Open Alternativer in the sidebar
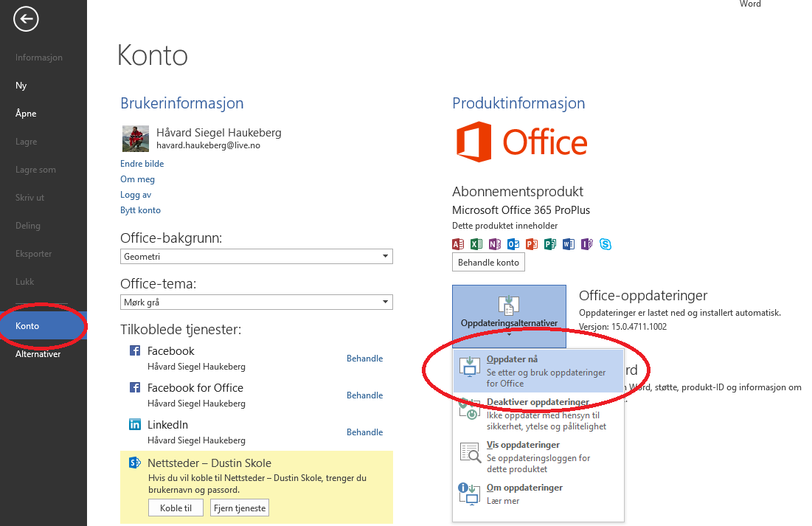This screenshot has width=812, height=526. pos(38,354)
